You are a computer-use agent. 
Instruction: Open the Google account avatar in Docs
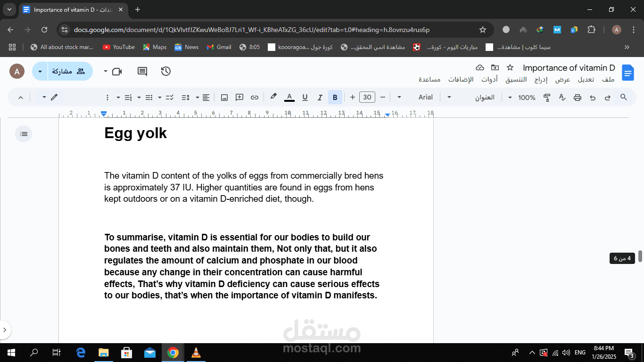click(17, 72)
